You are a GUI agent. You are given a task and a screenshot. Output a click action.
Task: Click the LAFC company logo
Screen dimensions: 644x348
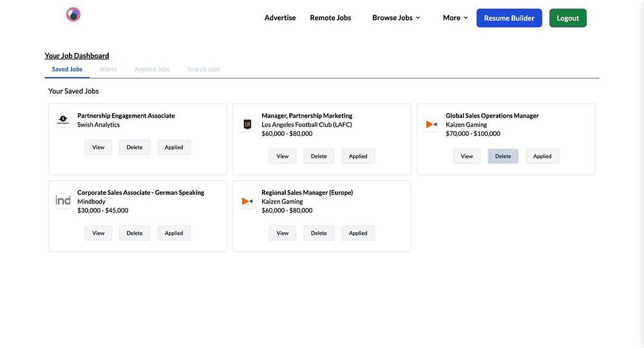point(247,124)
